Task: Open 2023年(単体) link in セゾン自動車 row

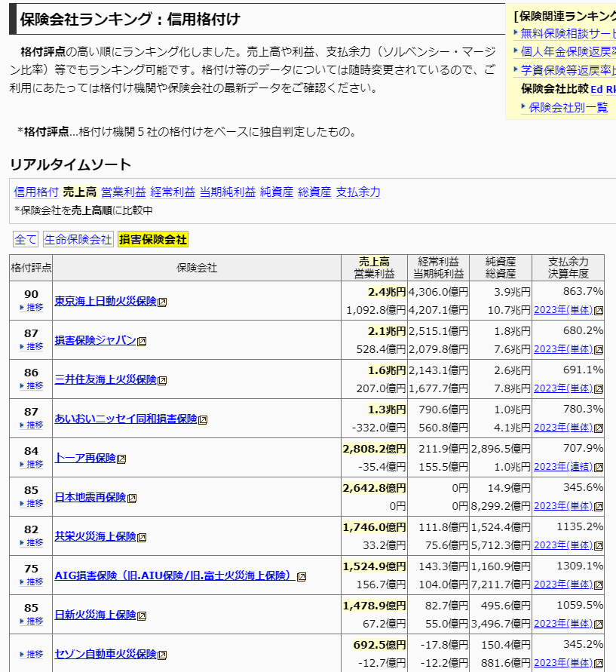Action: 563,663
